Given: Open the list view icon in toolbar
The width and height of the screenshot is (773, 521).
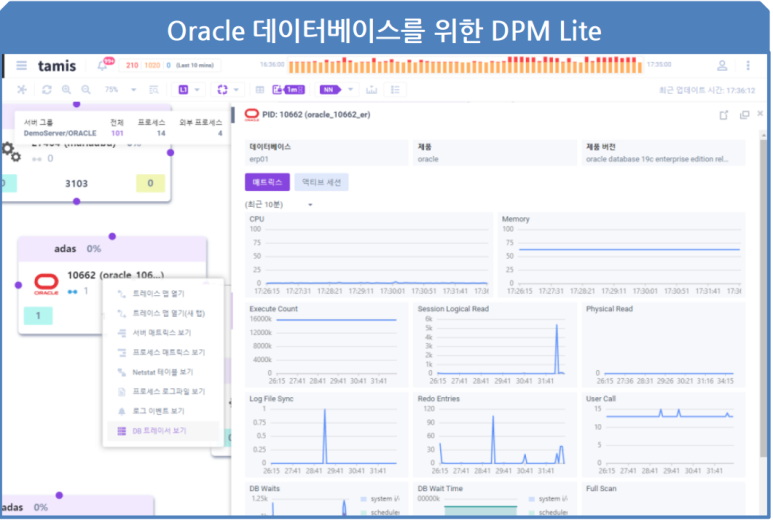Looking at the screenshot, I should point(395,90).
